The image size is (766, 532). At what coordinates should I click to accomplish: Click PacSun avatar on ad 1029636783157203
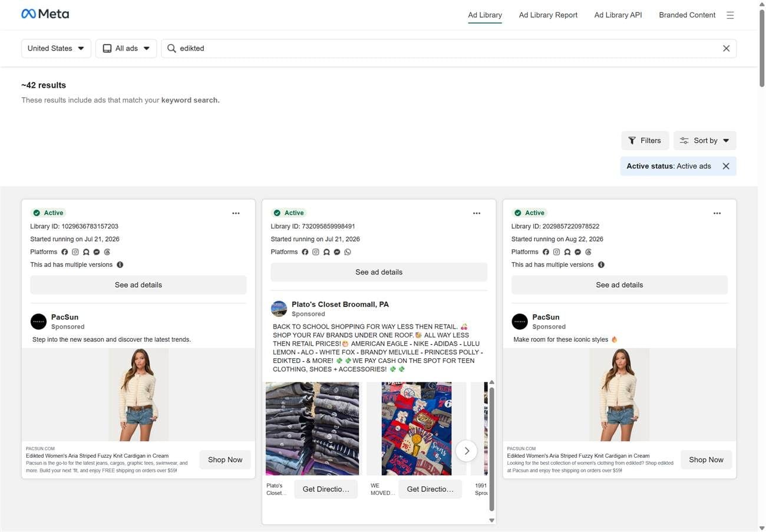coord(38,322)
